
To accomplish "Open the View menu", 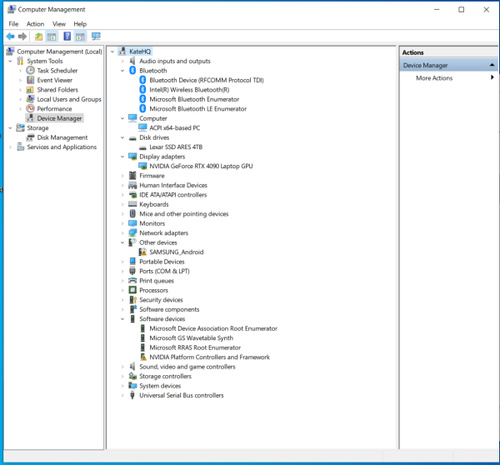I will (59, 24).
